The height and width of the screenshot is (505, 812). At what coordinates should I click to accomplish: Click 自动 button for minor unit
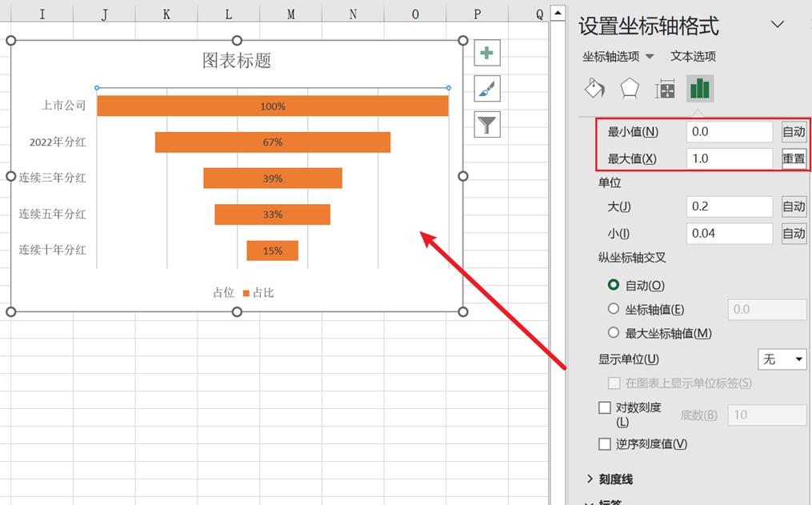[x=794, y=233]
